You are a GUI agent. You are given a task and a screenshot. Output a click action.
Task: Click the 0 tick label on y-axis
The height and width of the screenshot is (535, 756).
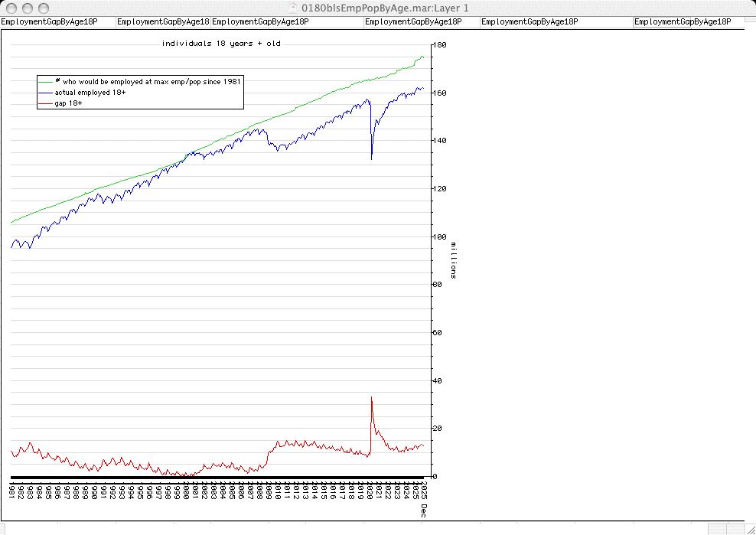click(x=435, y=477)
